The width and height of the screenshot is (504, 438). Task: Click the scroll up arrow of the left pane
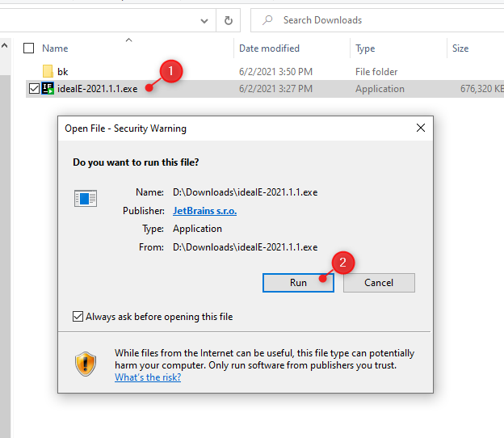coord(5,46)
